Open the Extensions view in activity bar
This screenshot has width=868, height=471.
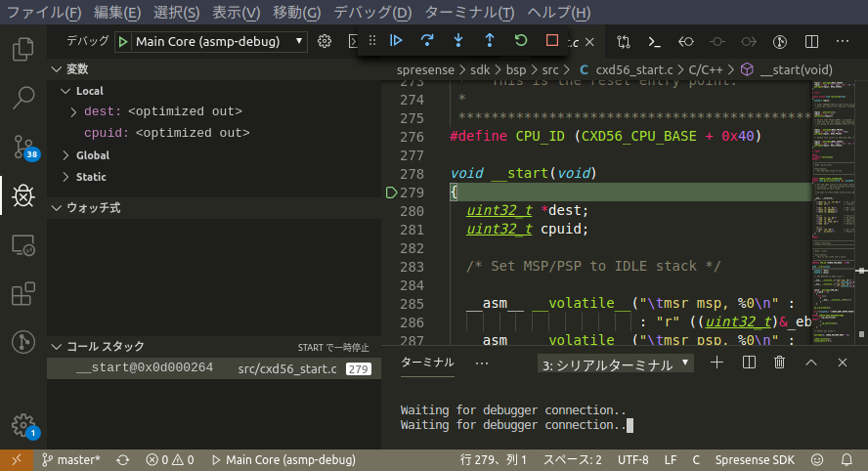(22, 293)
